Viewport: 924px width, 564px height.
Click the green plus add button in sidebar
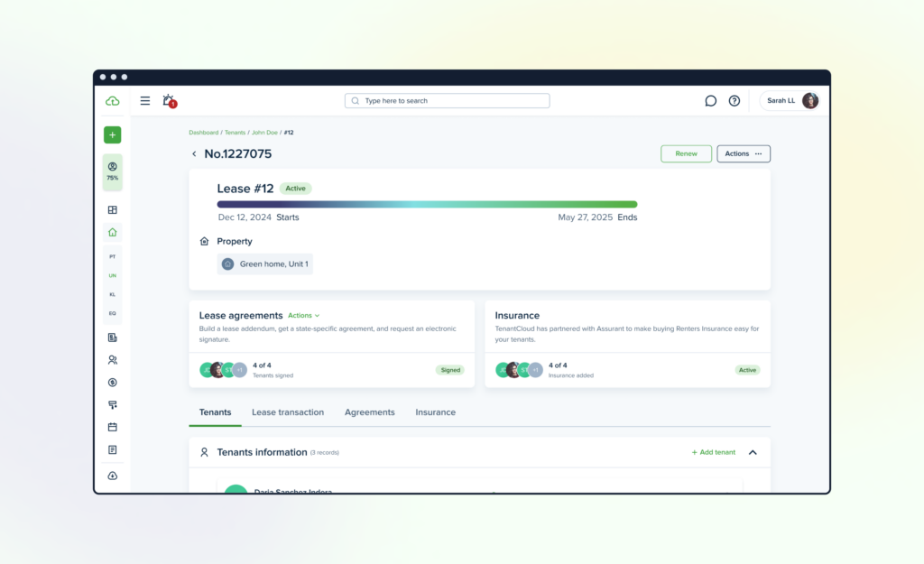113,135
